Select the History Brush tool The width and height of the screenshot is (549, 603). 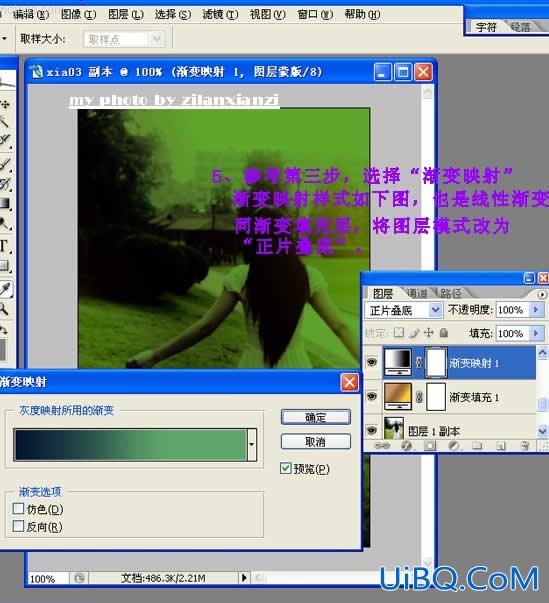[5, 183]
